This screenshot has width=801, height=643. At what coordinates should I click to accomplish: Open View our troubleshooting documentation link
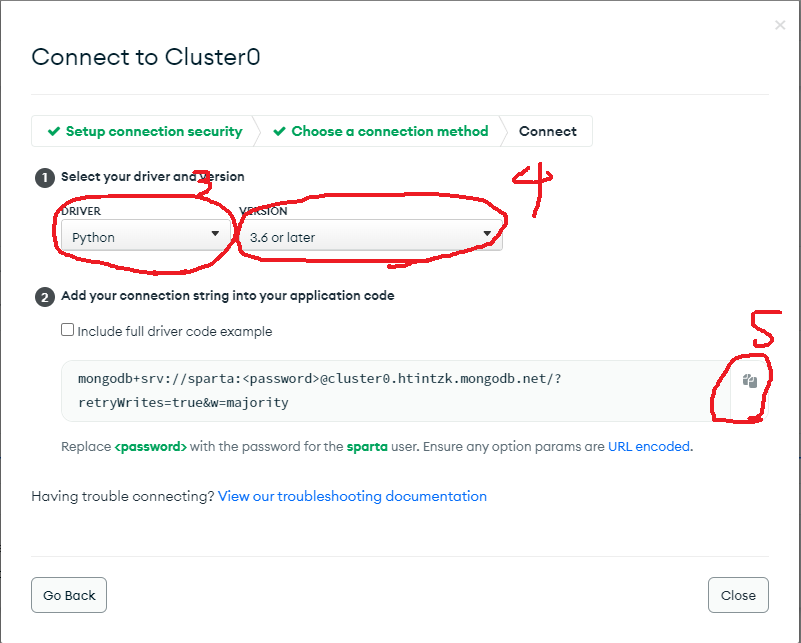pos(352,496)
